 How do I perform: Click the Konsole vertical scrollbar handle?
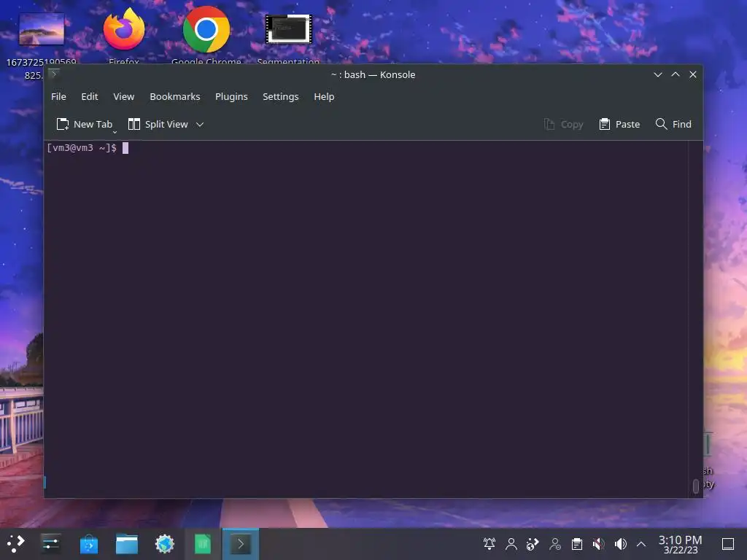[695, 486]
